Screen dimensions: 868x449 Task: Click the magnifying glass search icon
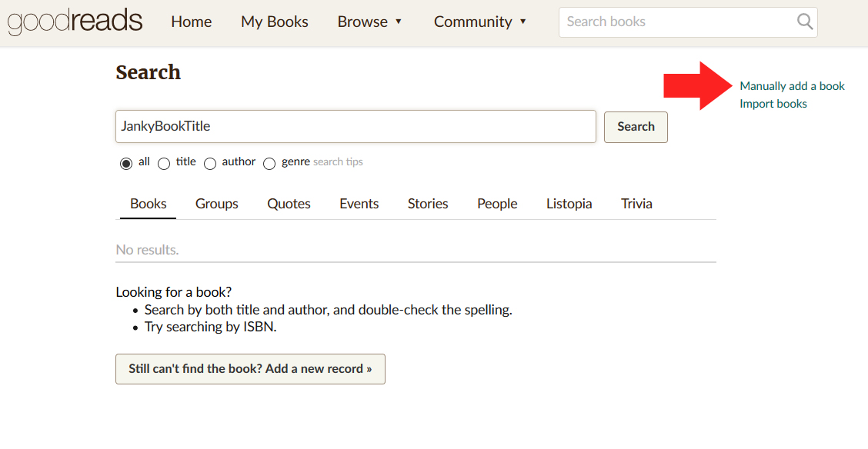[x=805, y=22]
